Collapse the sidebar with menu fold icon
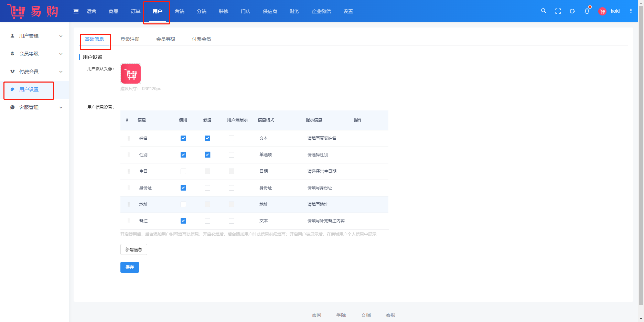This screenshot has height=322, width=644. 76,11
